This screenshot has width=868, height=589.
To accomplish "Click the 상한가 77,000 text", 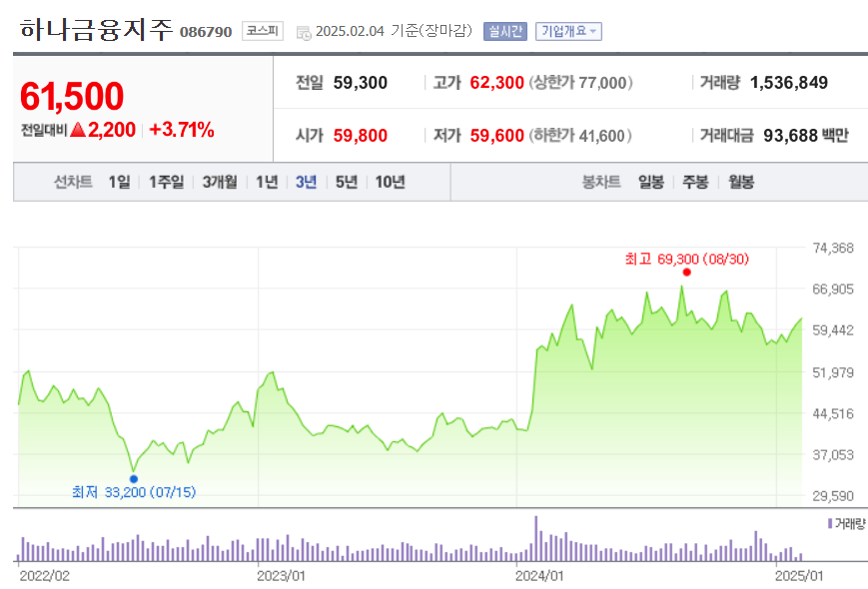I will pos(580,83).
